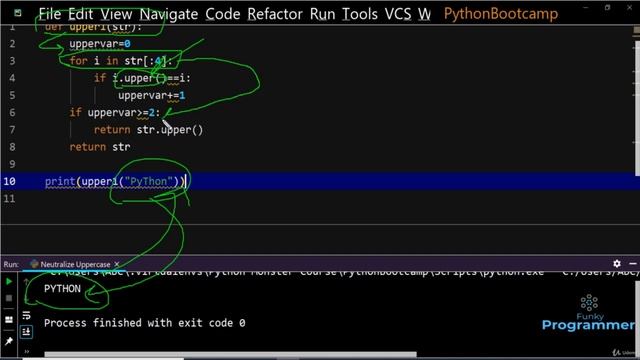The image size is (640, 360).
Task: Click 'if uppervar>=2:' on line 6
Action: 115,112
